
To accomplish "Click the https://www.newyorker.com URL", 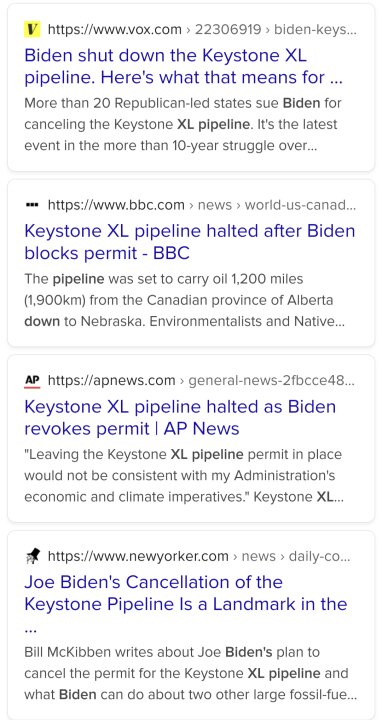I will pyautogui.click(x=138, y=557).
